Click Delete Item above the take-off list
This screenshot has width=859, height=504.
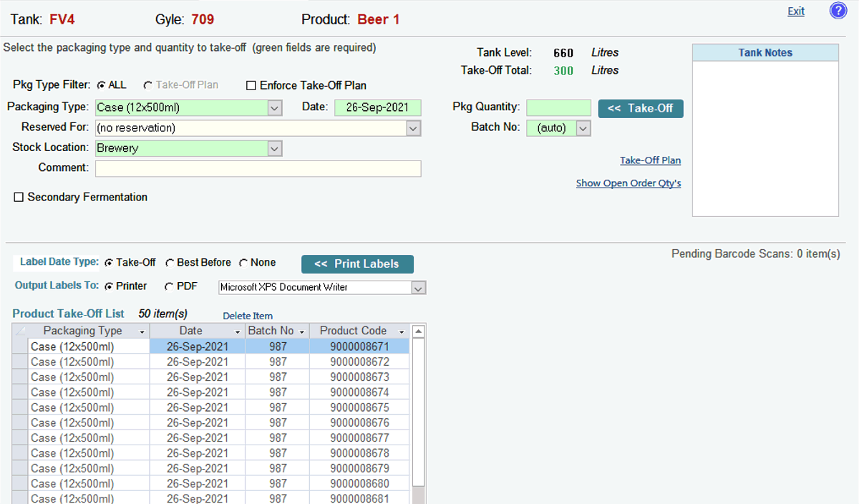click(248, 316)
